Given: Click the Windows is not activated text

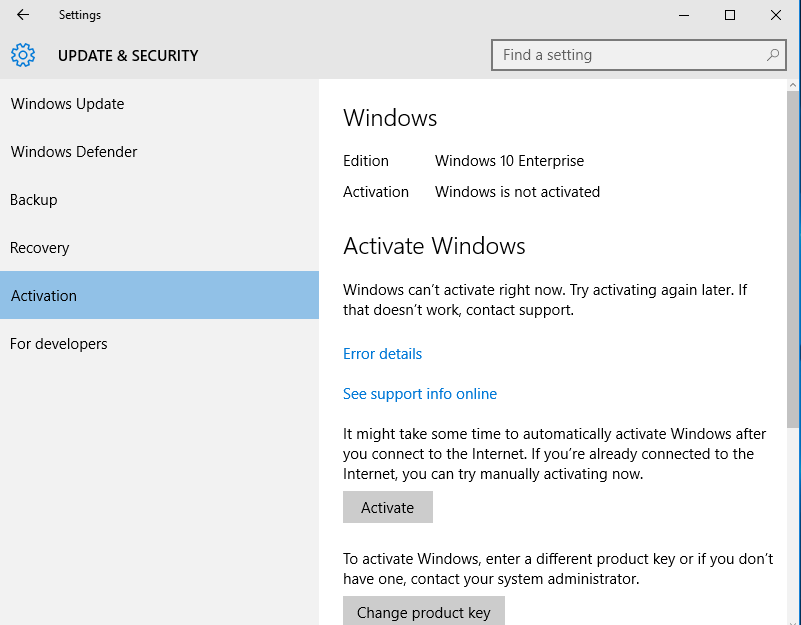Looking at the screenshot, I should [517, 192].
